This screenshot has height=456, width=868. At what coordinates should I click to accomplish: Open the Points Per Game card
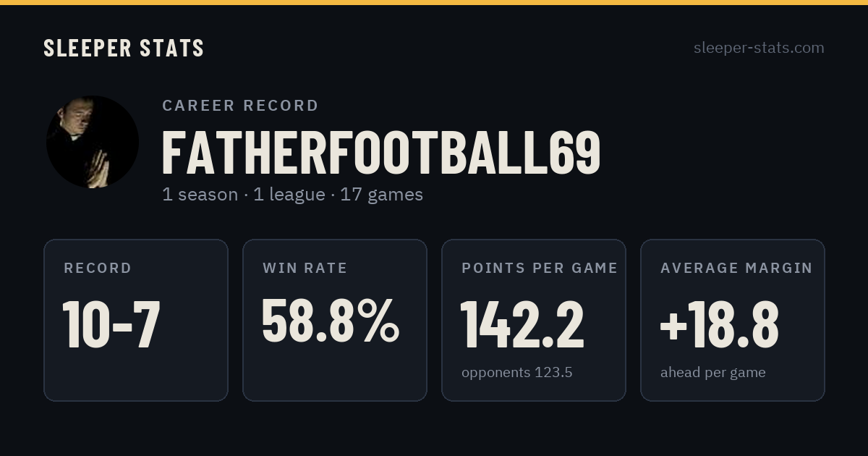(534, 320)
